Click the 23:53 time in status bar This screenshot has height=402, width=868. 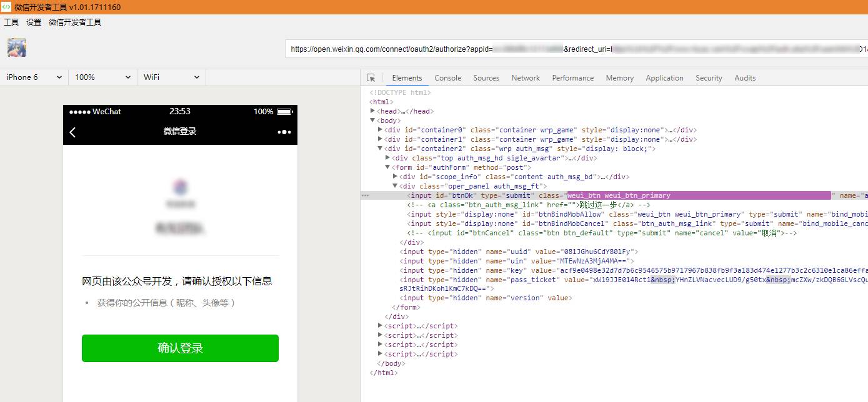tap(180, 111)
